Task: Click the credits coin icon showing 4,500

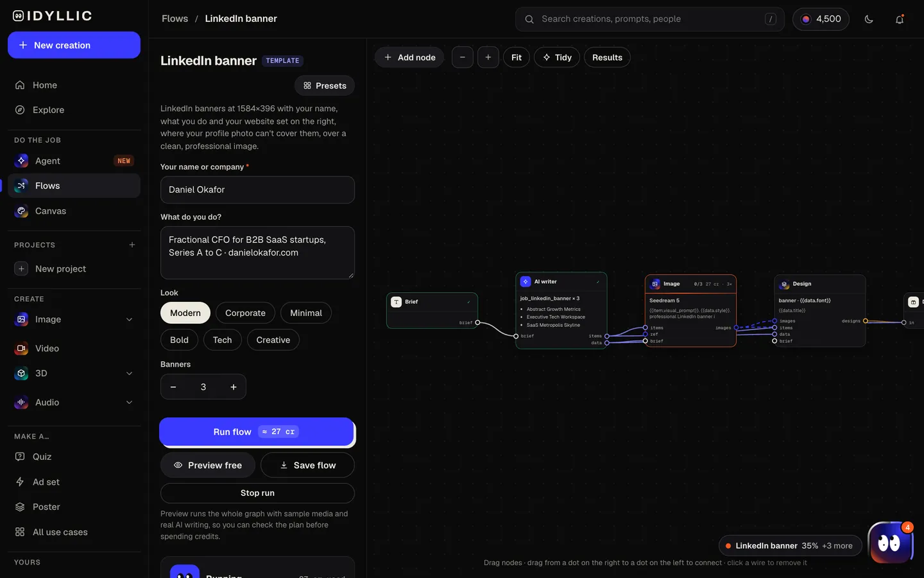Action: tap(806, 19)
